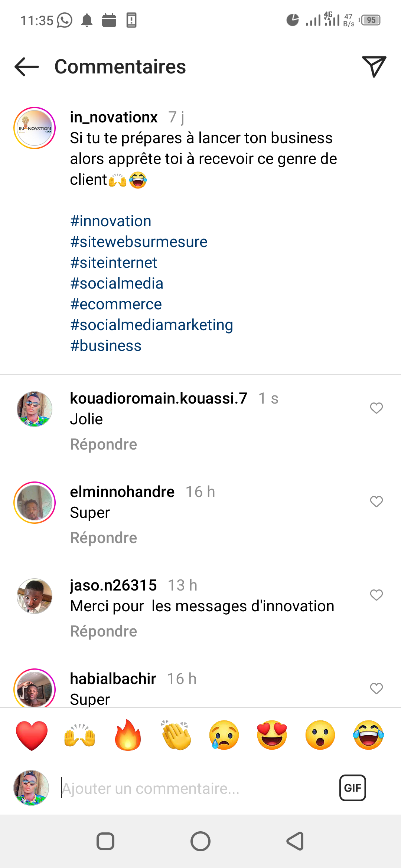
Task: Like elminnohandre's Super comment
Action: click(x=376, y=502)
